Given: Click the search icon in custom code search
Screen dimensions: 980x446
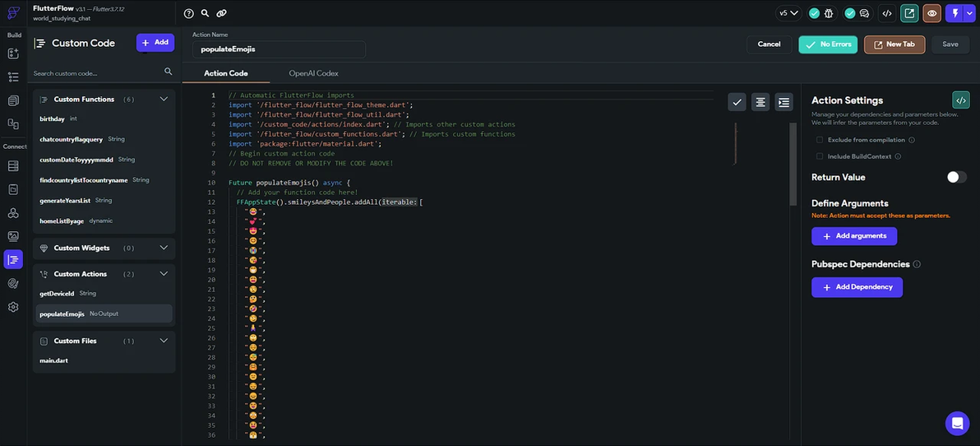Looking at the screenshot, I should pyautogui.click(x=168, y=72).
